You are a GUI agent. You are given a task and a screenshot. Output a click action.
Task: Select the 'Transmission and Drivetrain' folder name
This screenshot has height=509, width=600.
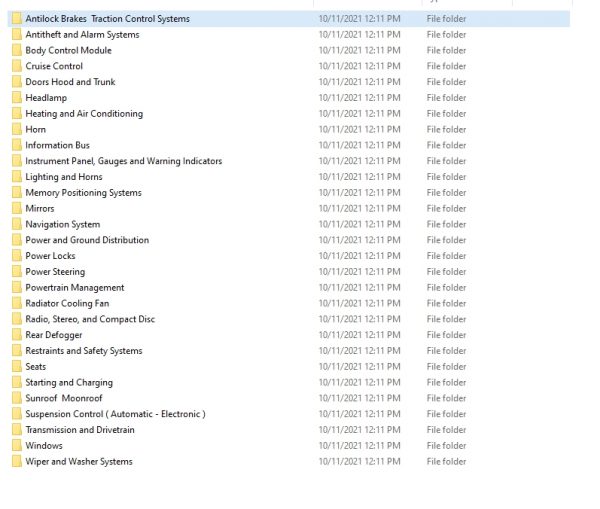point(80,430)
